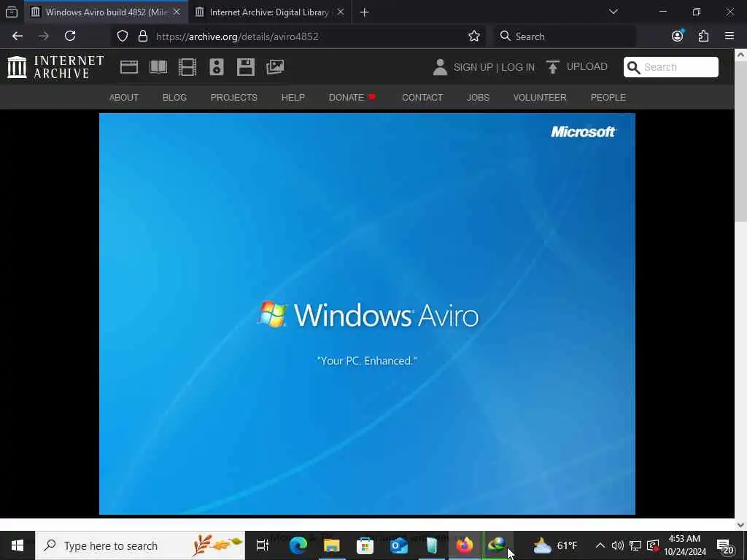Switch to Internet Archive: Digital Library tab
The height and width of the screenshot is (560, 747).
(270, 12)
